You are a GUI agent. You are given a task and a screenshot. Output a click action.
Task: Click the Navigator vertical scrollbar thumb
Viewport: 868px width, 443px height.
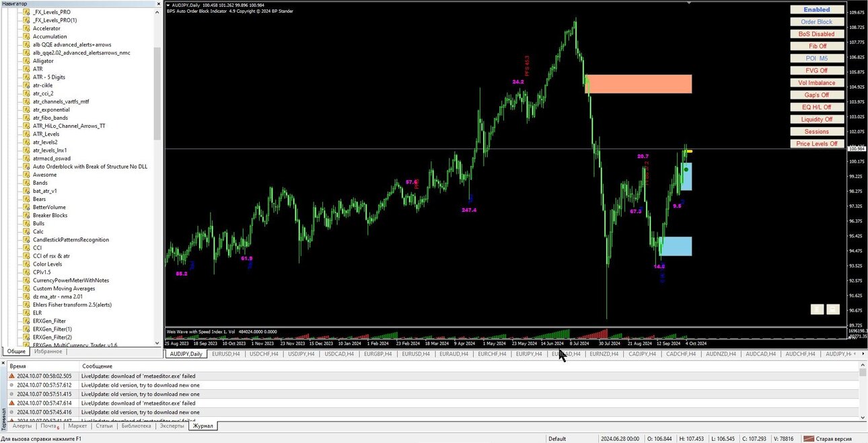pyautogui.click(x=157, y=94)
